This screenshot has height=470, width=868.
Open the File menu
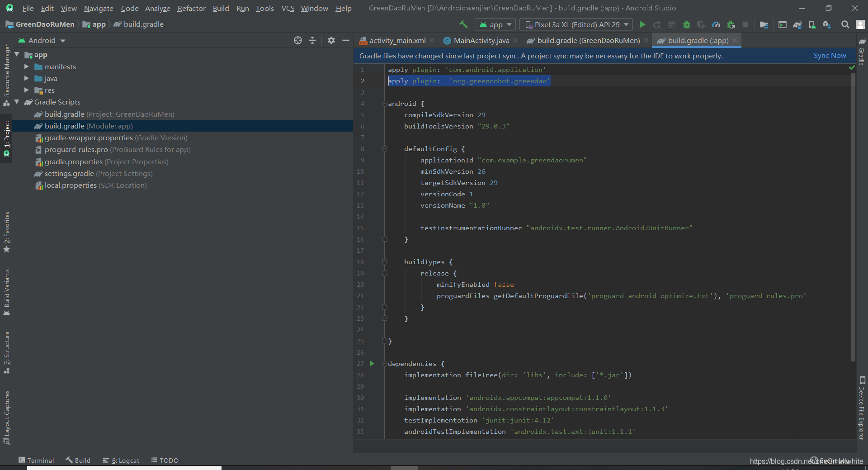click(x=28, y=8)
